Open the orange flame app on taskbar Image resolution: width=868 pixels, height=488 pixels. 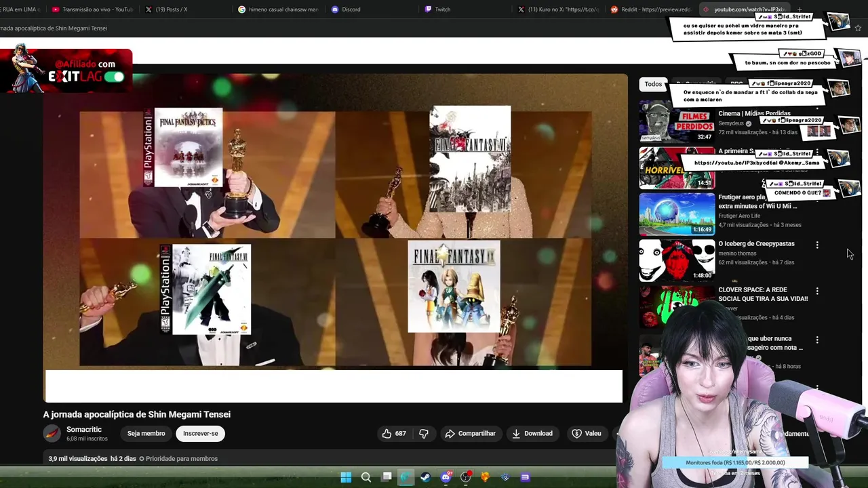click(485, 477)
